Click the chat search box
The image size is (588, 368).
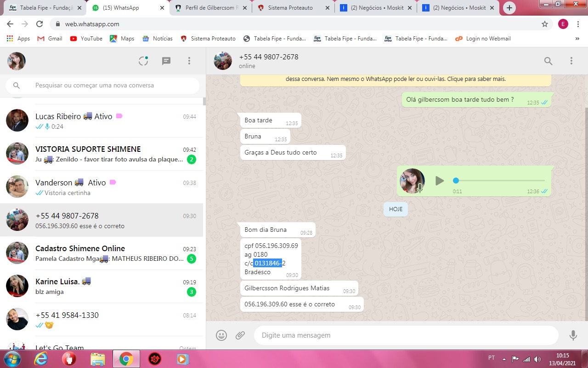coord(110,86)
